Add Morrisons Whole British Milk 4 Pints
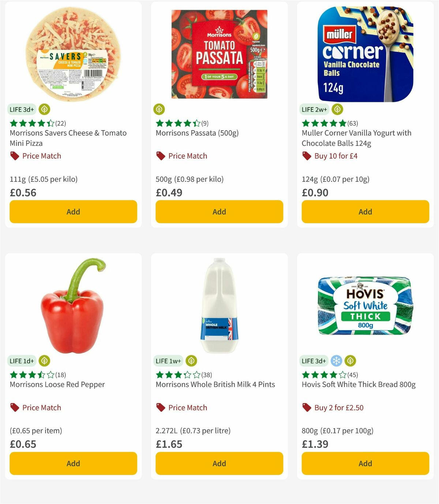 [219, 463]
